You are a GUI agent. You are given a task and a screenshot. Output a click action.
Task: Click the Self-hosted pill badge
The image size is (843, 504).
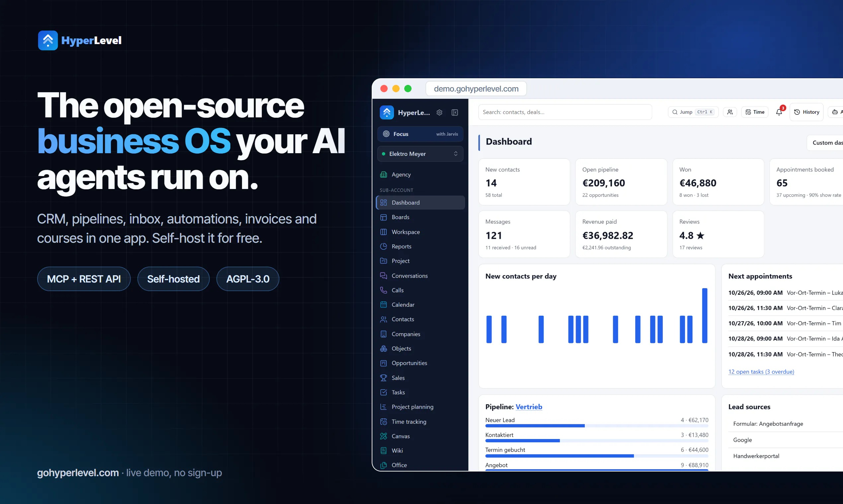click(173, 279)
